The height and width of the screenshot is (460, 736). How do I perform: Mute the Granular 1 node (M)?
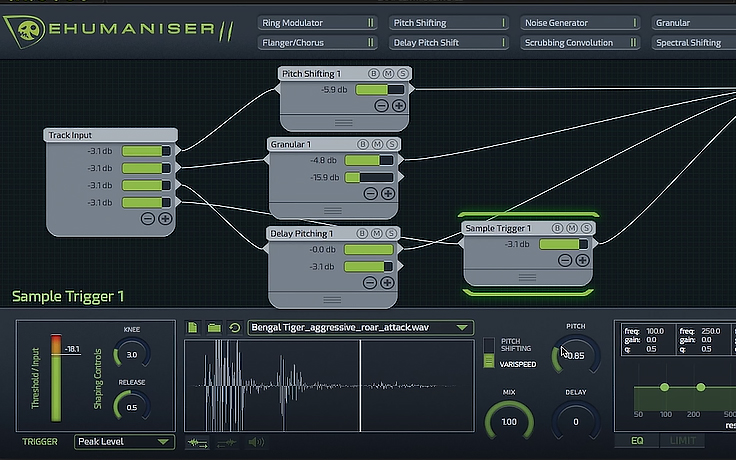[x=377, y=144]
